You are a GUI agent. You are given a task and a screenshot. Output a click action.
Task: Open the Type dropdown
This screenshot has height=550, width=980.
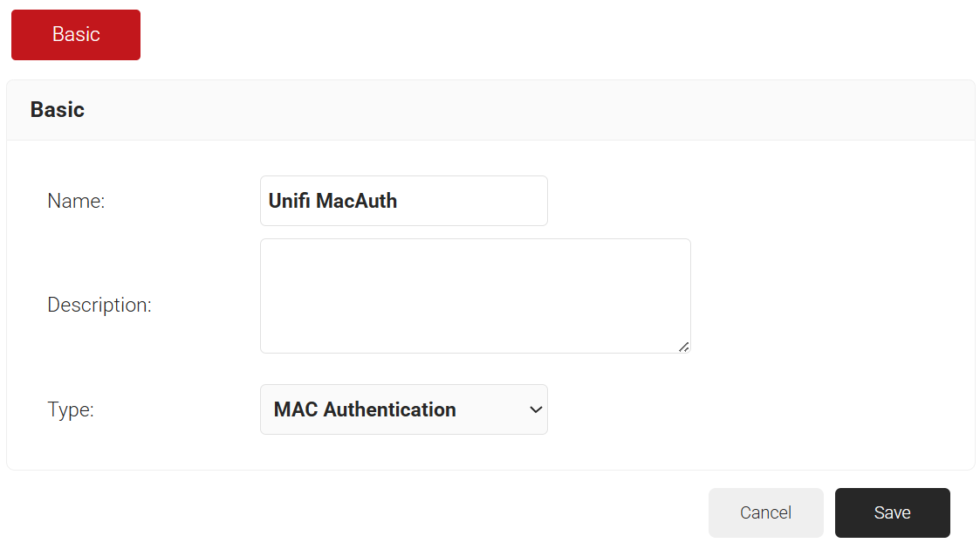point(403,409)
